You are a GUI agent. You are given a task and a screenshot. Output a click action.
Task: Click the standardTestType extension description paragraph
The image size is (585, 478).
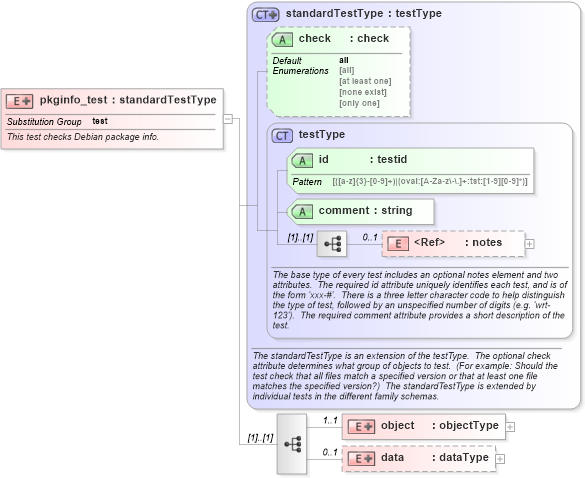click(x=405, y=376)
